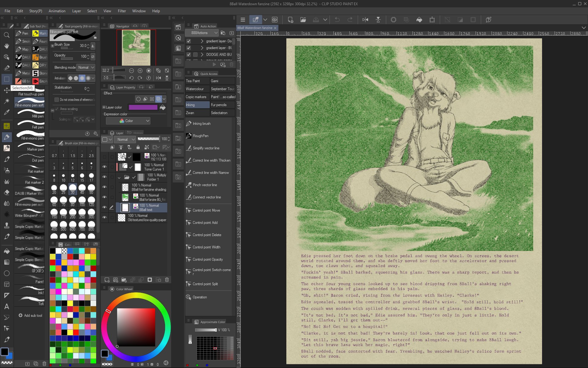Click the tool property wrench settings icon
The image size is (588, 368).
pyautogui.click(x=96, y=134)
